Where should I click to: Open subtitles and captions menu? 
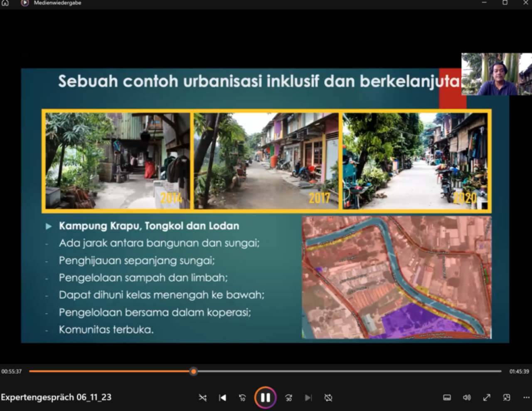(x=447, y=398)
